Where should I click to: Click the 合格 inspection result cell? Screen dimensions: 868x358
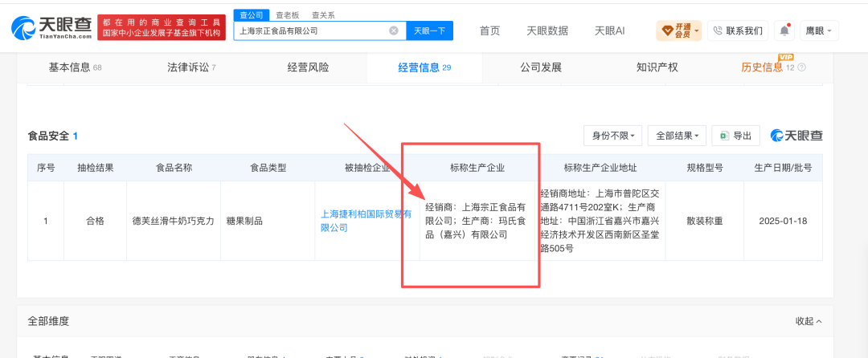click(x=95, y=221)
